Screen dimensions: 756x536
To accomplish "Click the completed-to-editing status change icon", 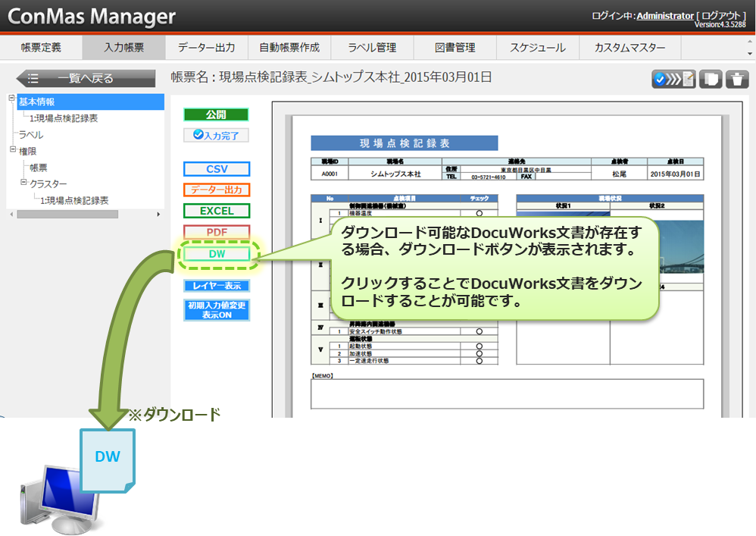I will [x=673, y=79].
